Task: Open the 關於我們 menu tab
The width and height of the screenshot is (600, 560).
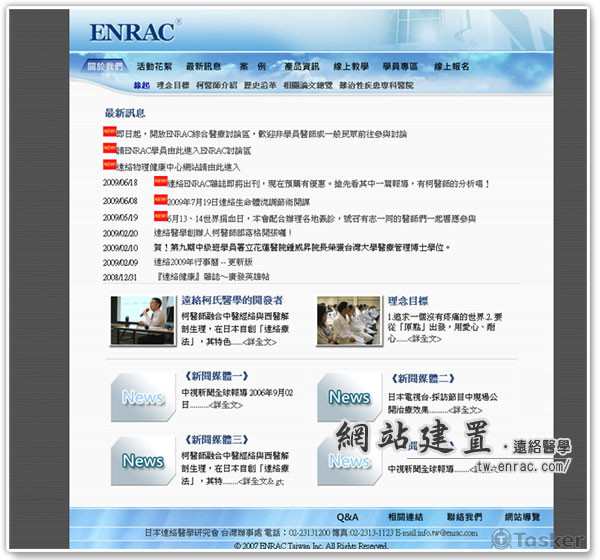Action: (105, 66)
